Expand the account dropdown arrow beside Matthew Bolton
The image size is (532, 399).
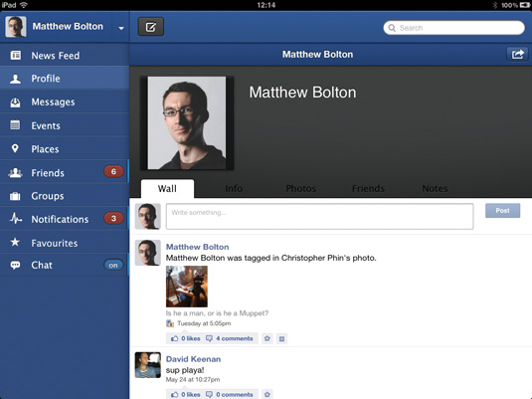click(x=121, y=28)
